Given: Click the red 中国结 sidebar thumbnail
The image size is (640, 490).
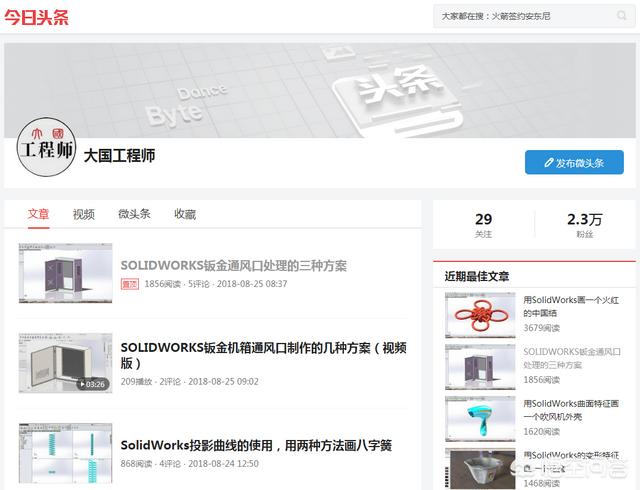Looking at the screenshot, I should tap(480, 315).
